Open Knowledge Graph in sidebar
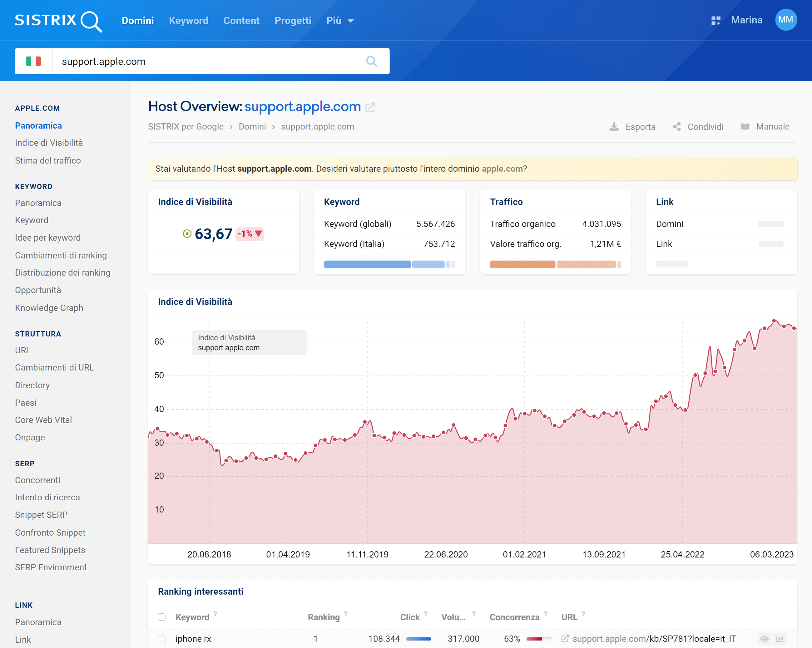The image size is (812, 648). pyautogui.click(x=49, y=308)
